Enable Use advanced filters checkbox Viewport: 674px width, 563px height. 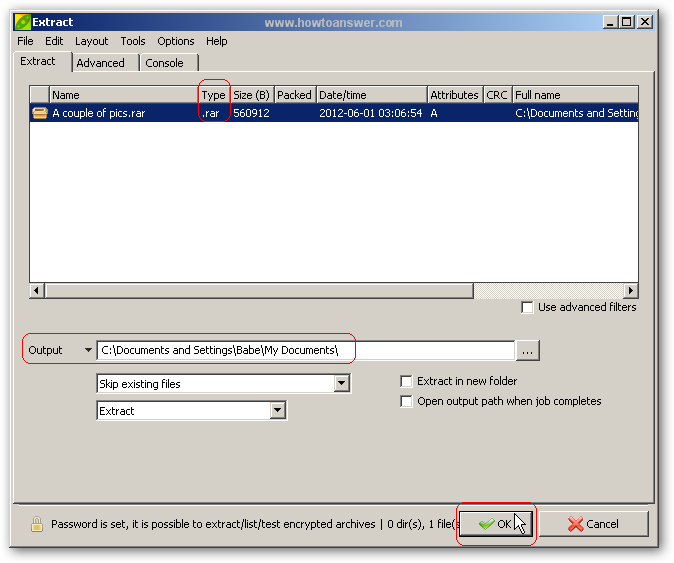pos(527,307)
